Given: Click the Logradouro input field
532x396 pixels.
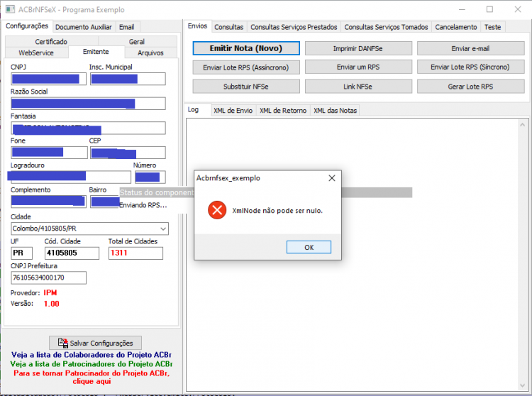Looking at the screenshot, I should 70,177.
